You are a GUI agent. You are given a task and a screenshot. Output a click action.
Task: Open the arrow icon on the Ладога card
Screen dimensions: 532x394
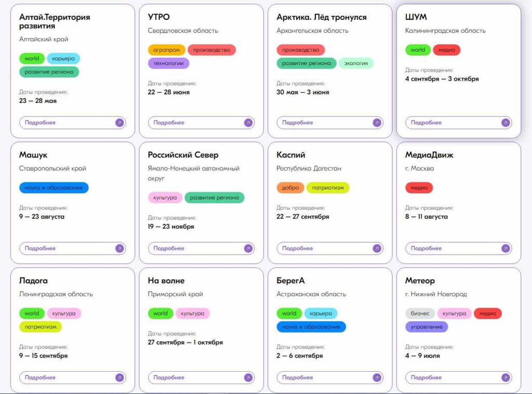click(119, 377)
